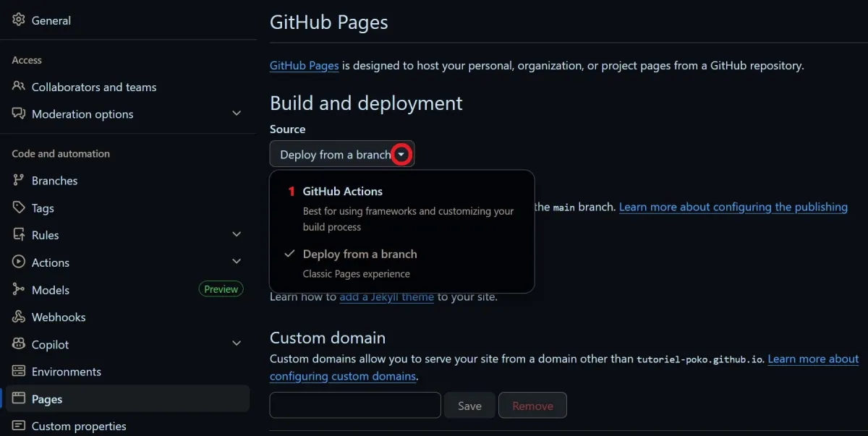
Task: Click the General gear icon in sidebar
Action: [19, 20]
